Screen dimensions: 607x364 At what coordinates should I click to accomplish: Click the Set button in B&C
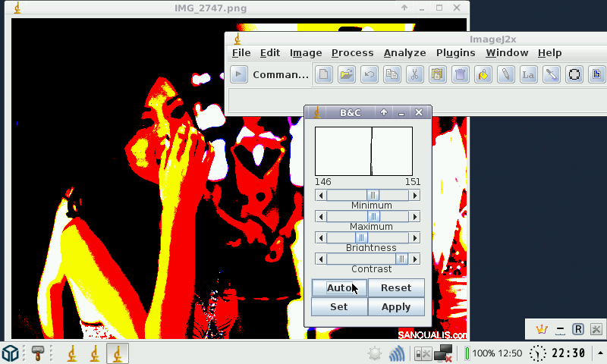(x=339, y=307)
